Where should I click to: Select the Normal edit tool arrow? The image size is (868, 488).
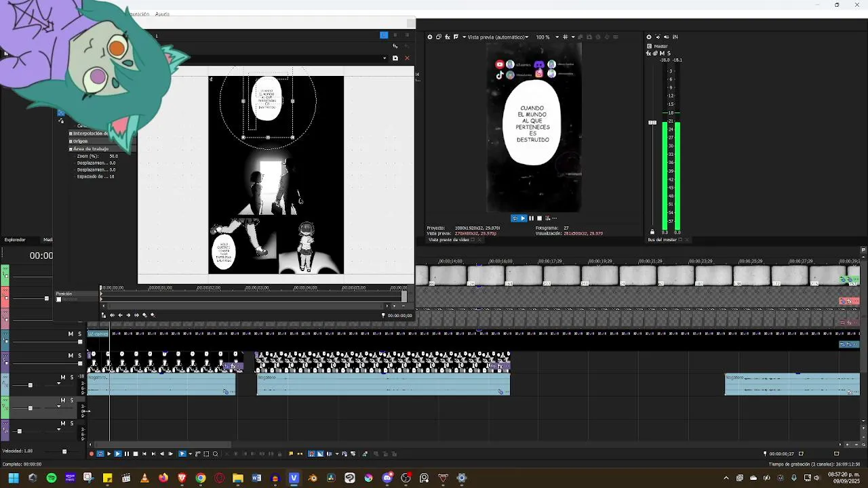coord(182,454)
